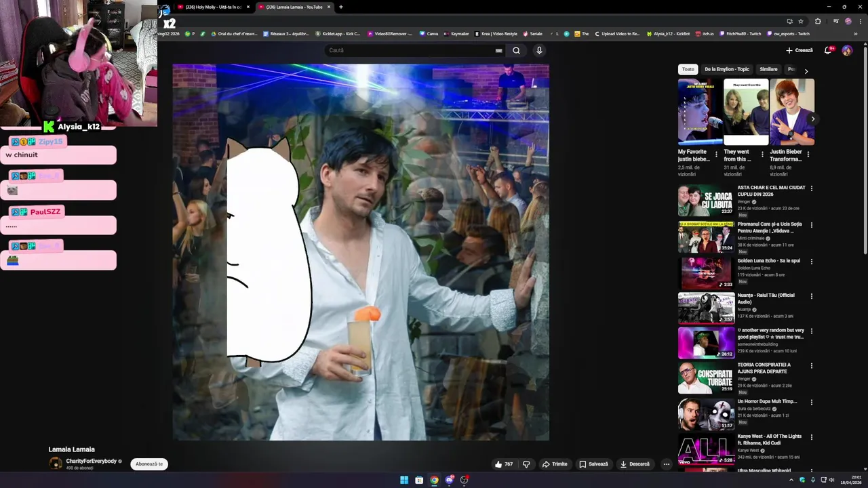Open options for Piromanul Care video

point(811,225)
